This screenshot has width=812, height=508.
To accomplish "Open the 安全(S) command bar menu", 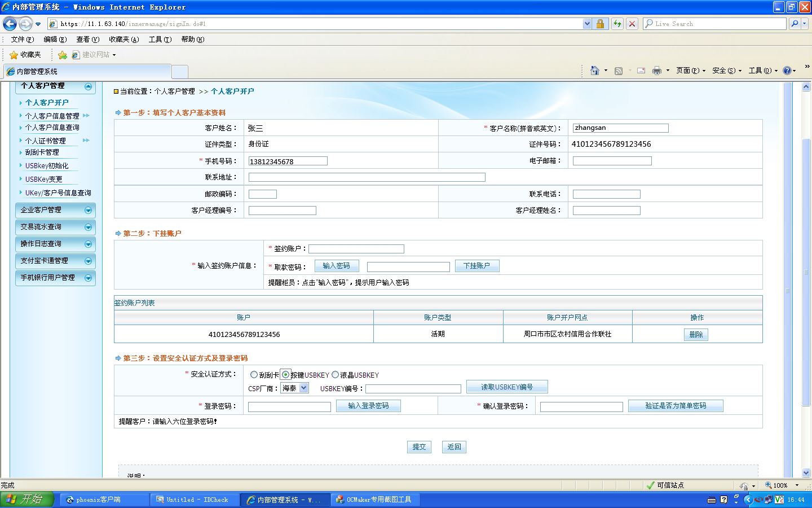I will (727, 71).
